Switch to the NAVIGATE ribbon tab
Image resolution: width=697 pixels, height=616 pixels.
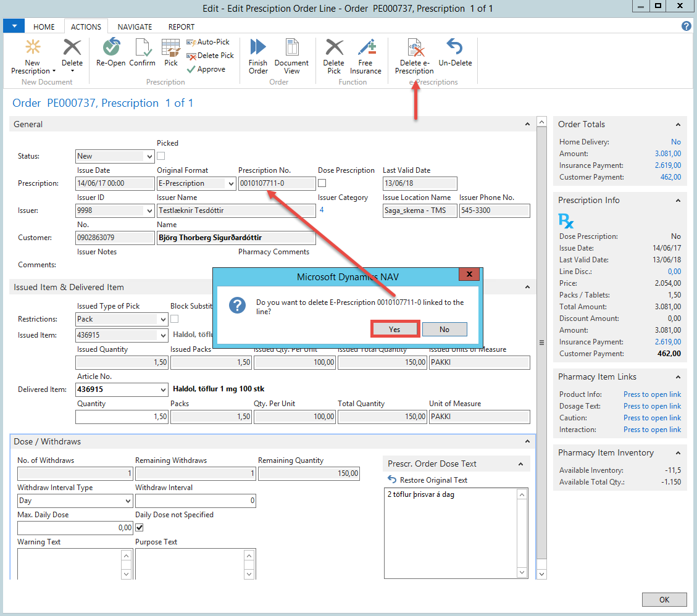click(135, 27)
